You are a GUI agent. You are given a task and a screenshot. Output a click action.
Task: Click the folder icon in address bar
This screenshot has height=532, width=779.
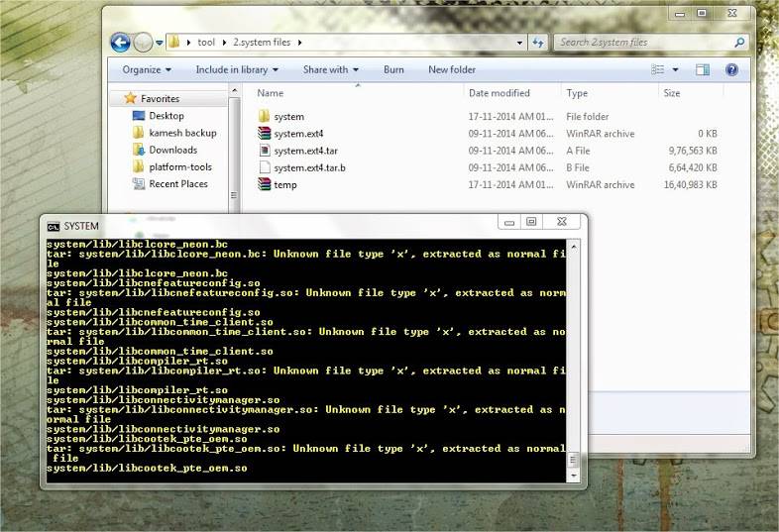[x=173, y=43]
